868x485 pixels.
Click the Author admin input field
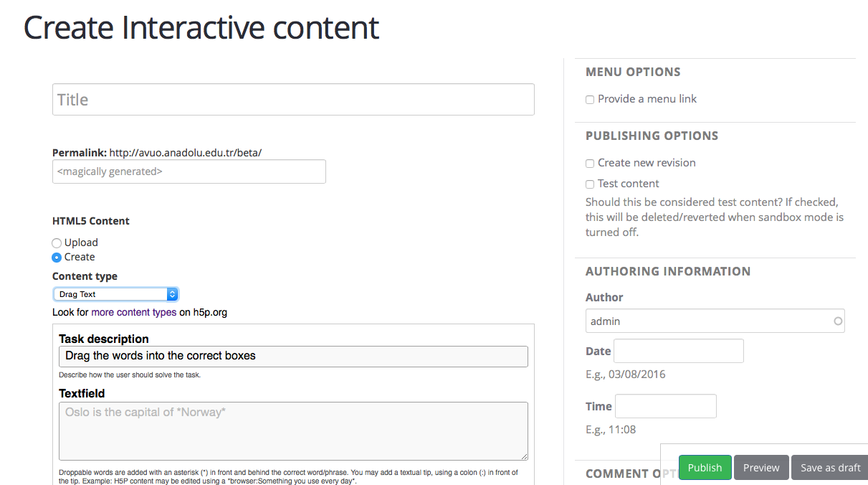coord(715,321)
